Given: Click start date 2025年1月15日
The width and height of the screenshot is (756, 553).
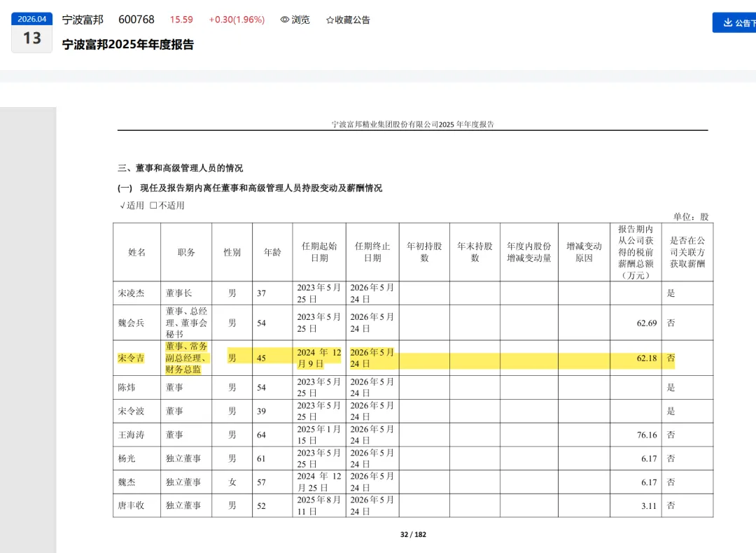Looking at the screenshot, I should (318, 435).
